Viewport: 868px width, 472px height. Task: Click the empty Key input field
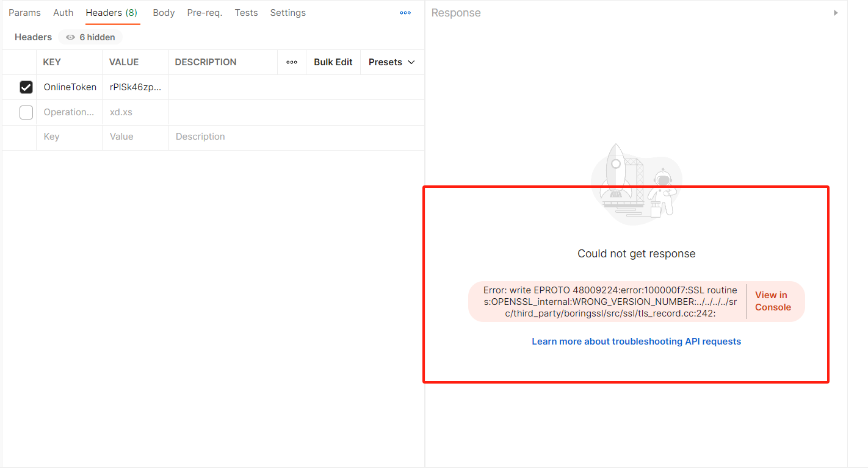(x=68, y=137)
